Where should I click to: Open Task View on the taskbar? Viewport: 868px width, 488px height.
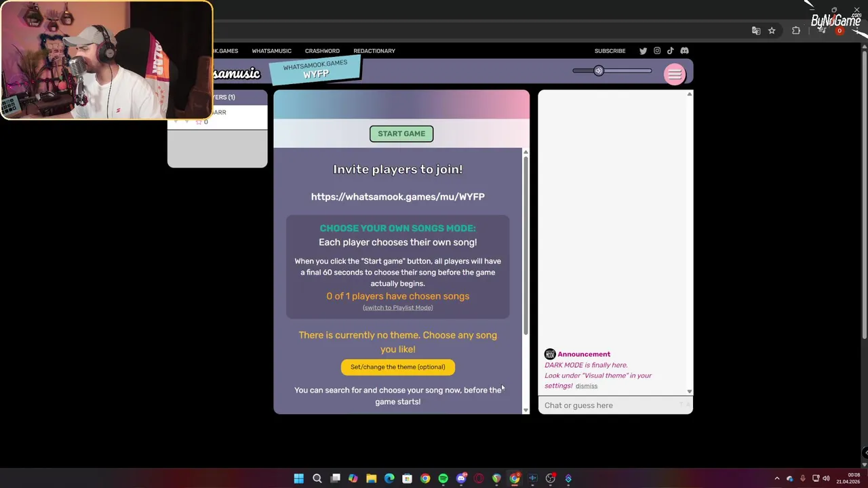335,479
